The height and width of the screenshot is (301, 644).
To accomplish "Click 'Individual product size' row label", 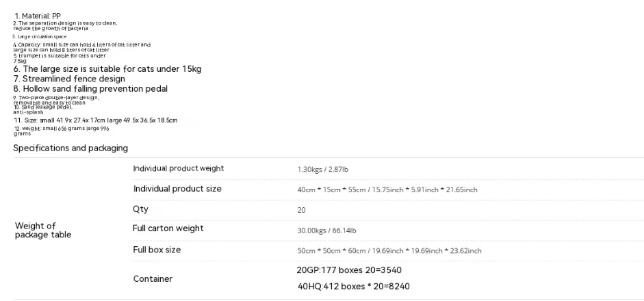I will [177, 189].
